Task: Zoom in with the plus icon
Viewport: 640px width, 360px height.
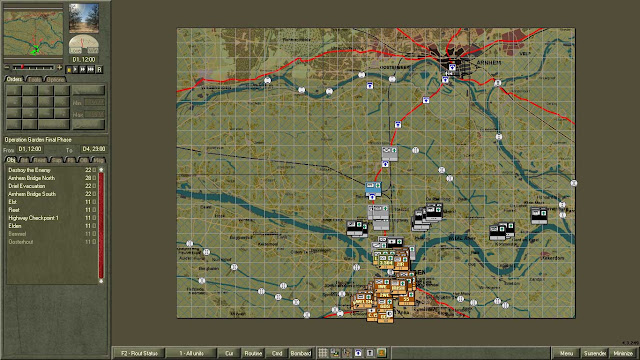Action: 60,67
